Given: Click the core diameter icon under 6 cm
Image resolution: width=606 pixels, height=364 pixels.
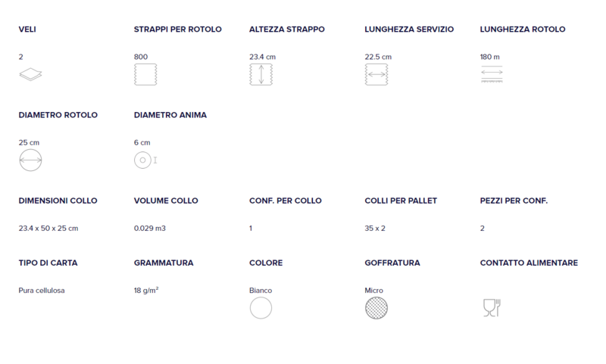Looking at the screenshot, I should [145, 160].
